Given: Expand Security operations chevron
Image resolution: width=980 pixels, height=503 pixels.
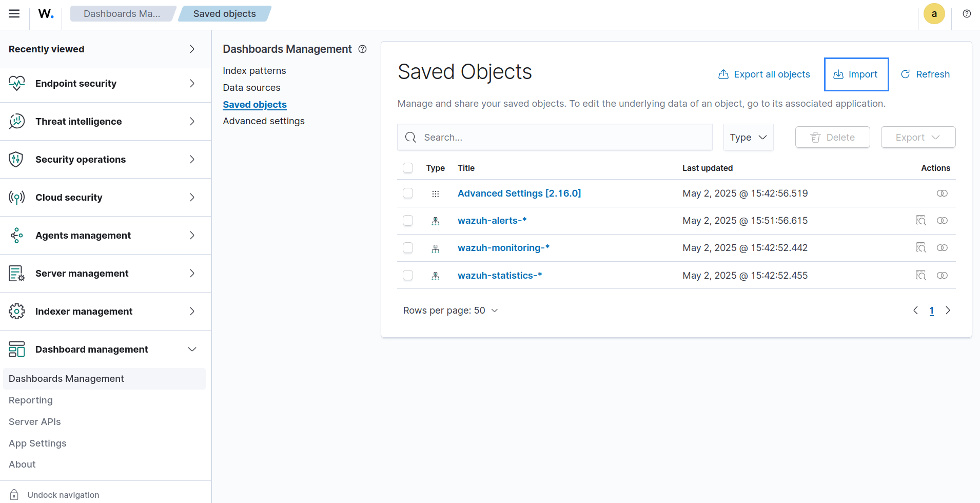Looking at the screenshot, I should [x=192, y=159].
